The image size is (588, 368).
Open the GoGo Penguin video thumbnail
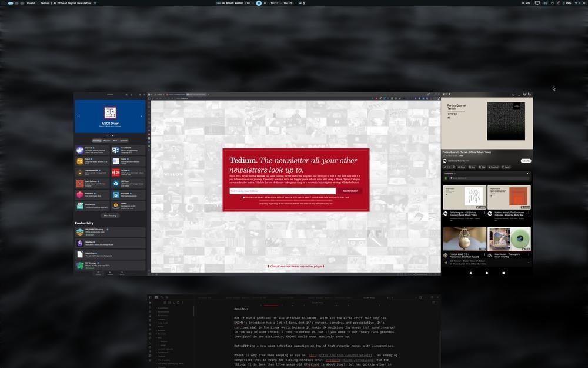coord(465,197)
